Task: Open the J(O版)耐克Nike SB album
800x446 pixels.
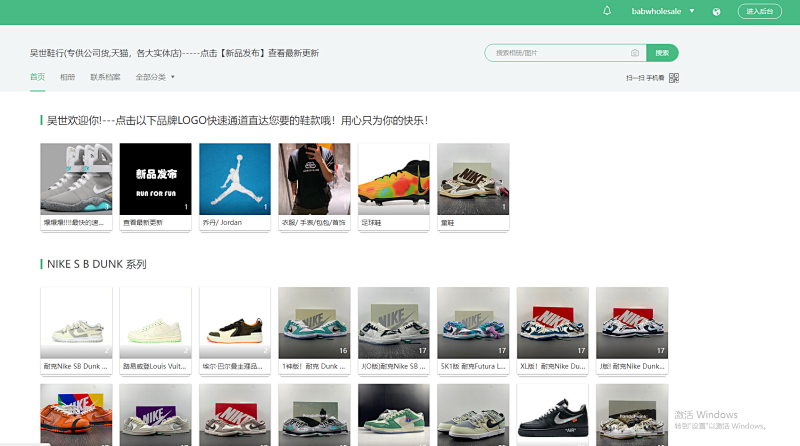Action: coord(394,323)
